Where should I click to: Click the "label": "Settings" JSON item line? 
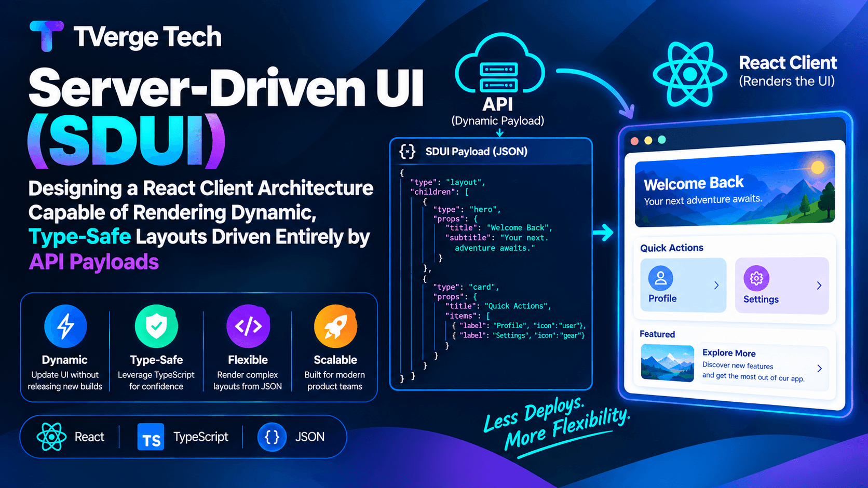[x=518, y=336]
